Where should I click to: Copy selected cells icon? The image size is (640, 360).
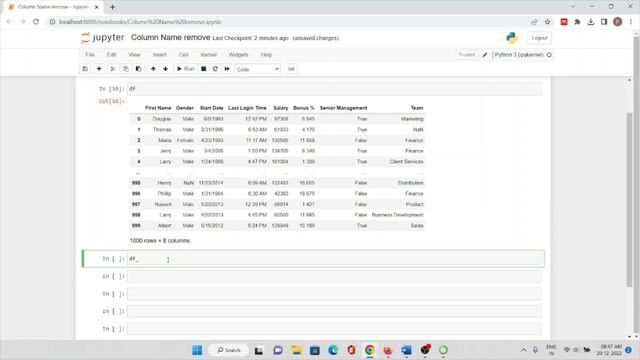pos(126,69)
